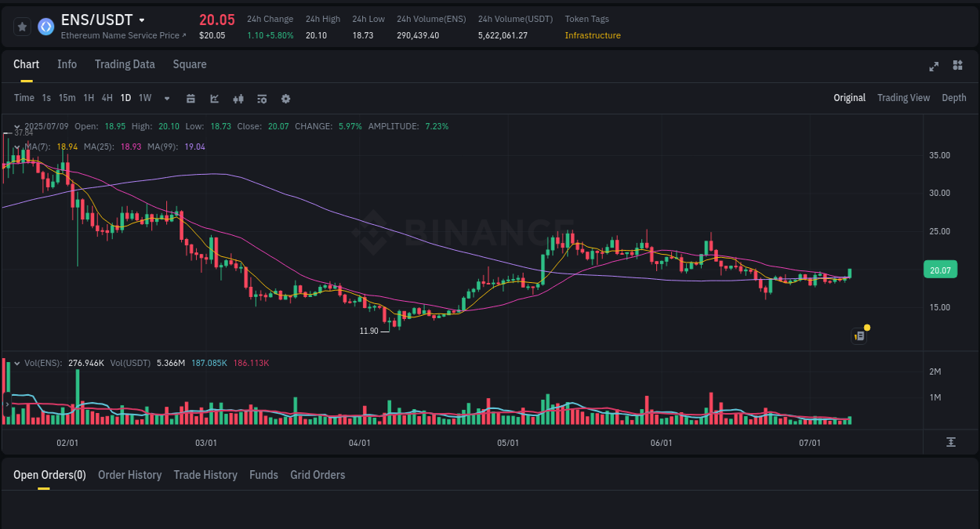Open more timeframes dropdown beside 1W

point(165,98)
